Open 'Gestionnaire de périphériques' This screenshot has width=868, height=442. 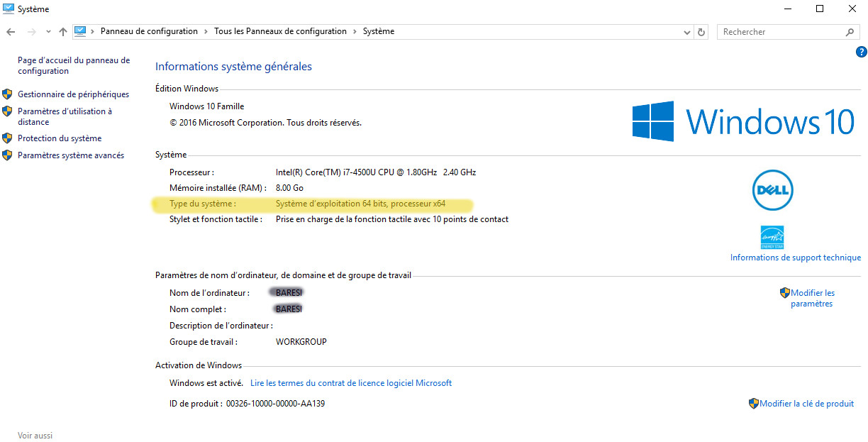(x=73, y=94)
